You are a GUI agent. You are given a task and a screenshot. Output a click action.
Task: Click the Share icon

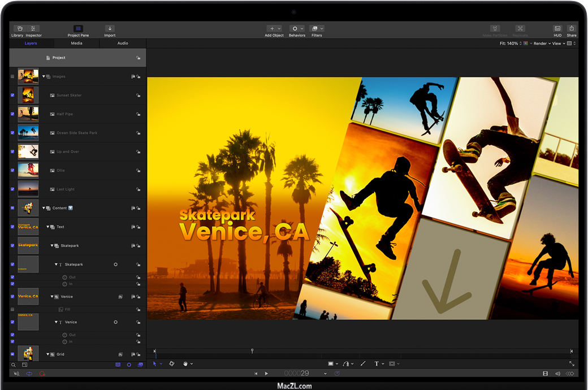(x=572, y=29)
